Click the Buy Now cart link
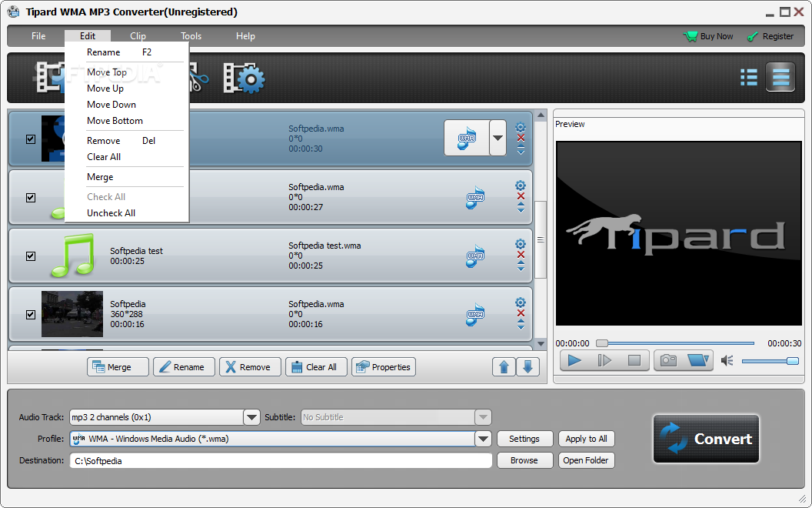The image size is (812, 508). pyautogui.click(x=708, y=36)
